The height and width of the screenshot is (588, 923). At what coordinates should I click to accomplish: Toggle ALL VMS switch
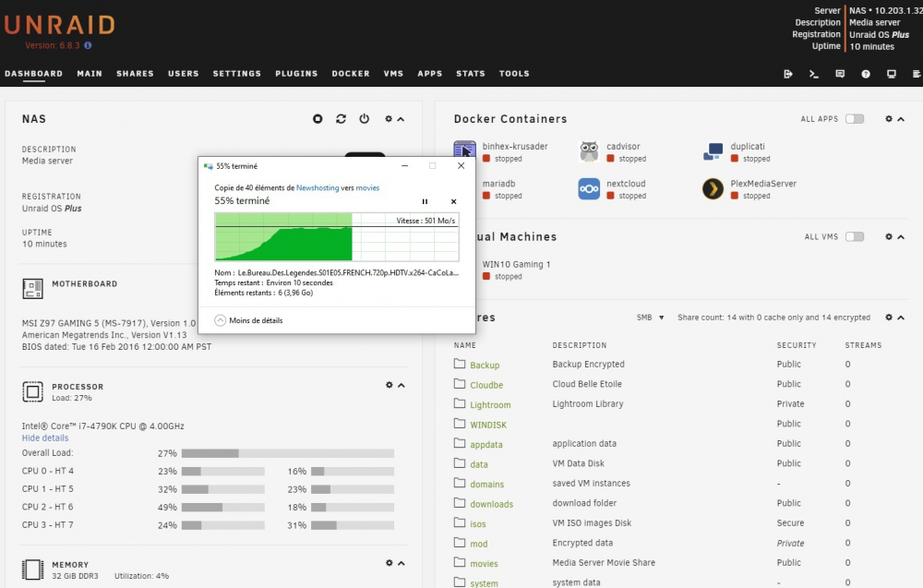(x=855, y=236)
